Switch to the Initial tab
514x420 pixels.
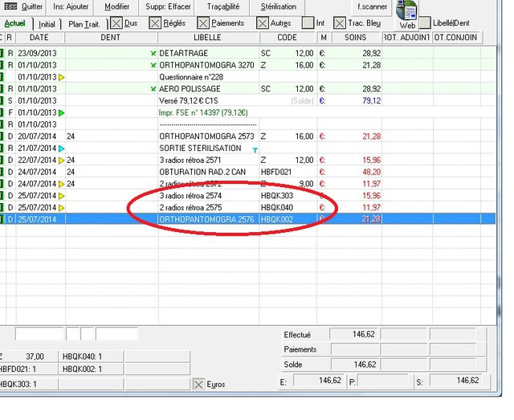(47, 23)
